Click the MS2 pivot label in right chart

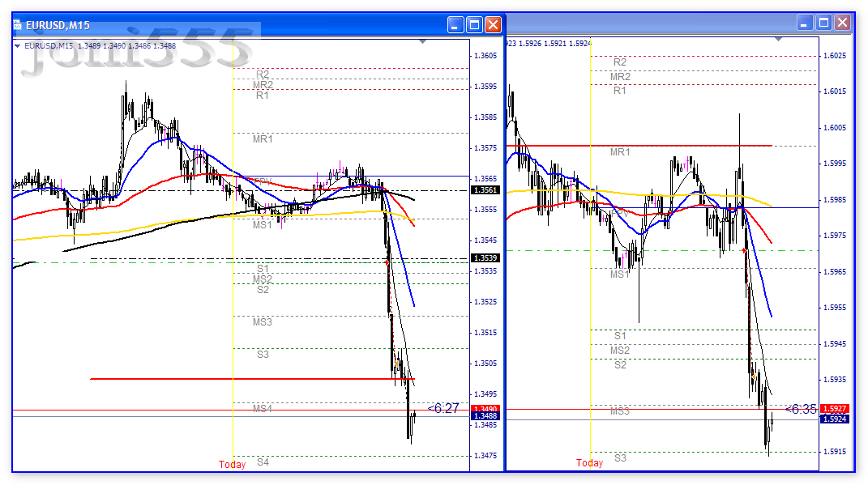click(620, 350)
